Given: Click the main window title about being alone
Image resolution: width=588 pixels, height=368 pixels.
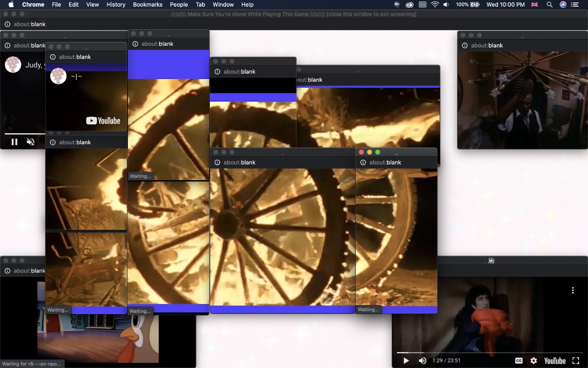Looking at the screenshot, I should pos(294,14).
